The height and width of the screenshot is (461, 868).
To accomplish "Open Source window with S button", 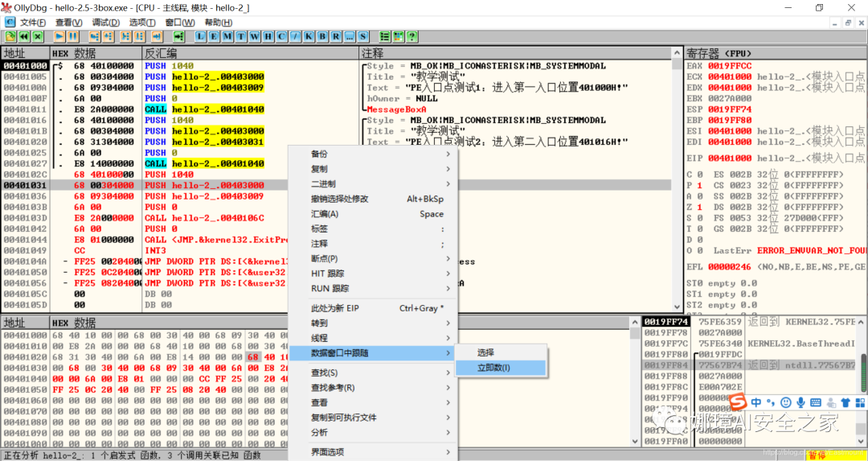I will (362, 36).
